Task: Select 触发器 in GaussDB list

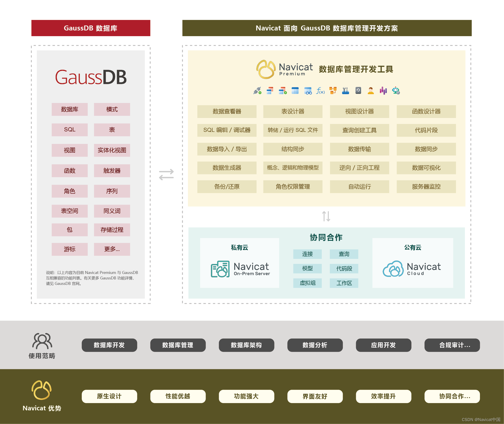Action: click(112, 171)
